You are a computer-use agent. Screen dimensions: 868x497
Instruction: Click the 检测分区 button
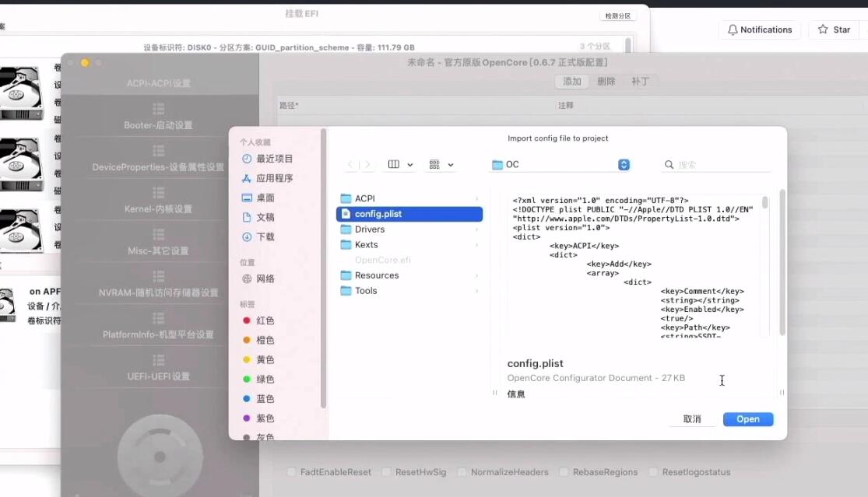617,15
